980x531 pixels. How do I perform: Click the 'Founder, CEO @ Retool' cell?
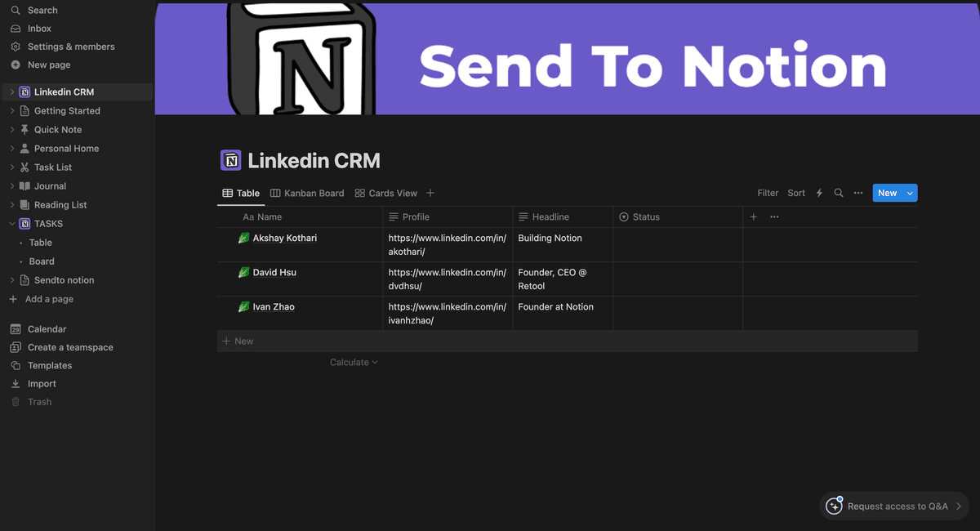point(563,279)
